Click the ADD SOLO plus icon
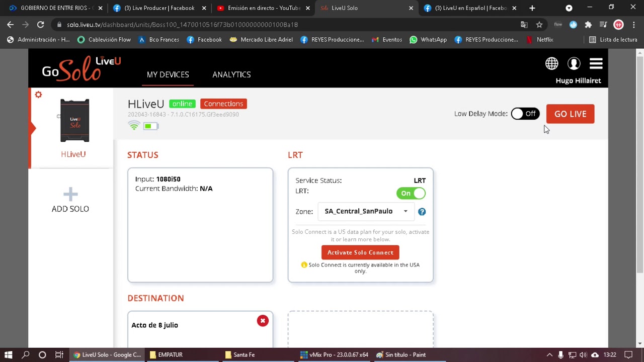The width and height of the screenshot is (644, 362). pos(70,194)
